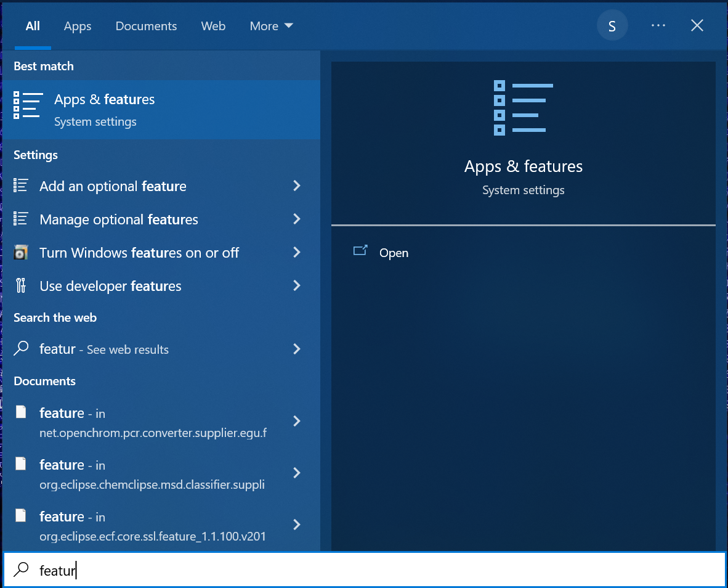Click the search magnifier icon in the search box
The image size is (728, 588).
(x=21, y=570)
